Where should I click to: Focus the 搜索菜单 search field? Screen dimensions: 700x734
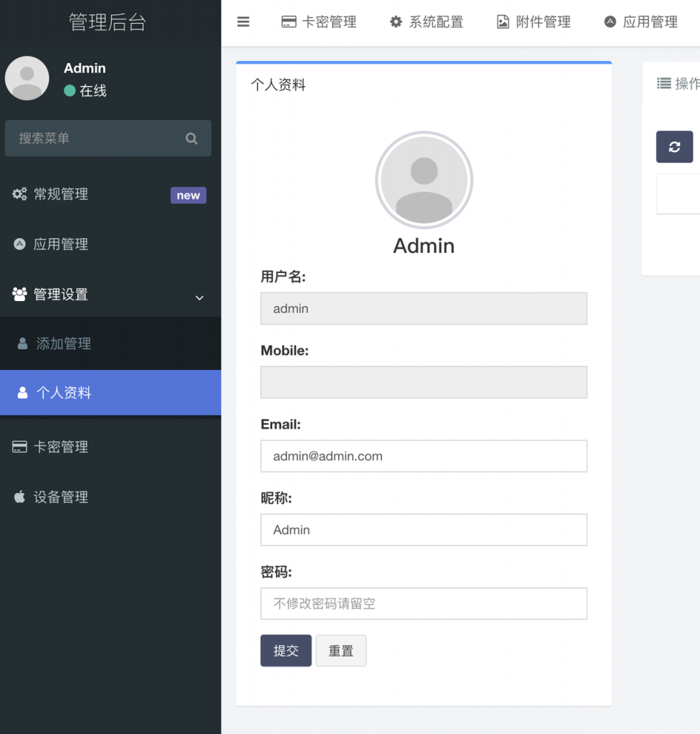pos(107,138)
